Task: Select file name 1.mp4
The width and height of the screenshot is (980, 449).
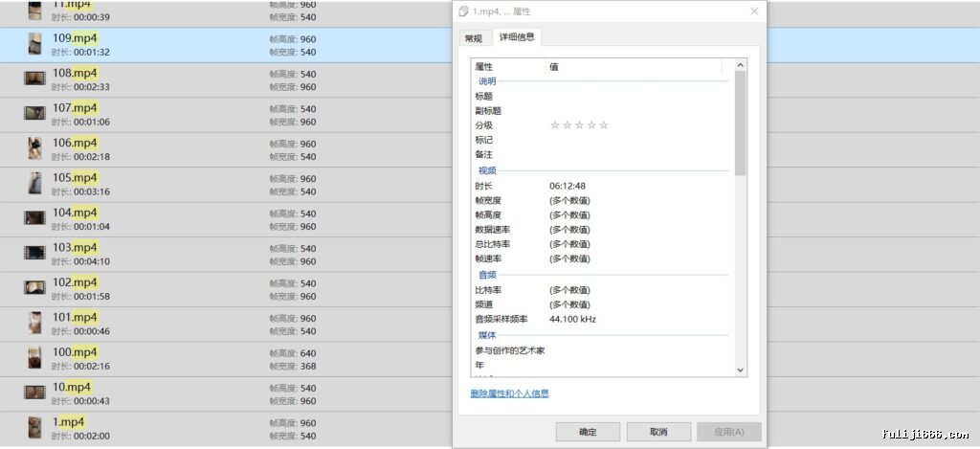Action: [69, 422]
